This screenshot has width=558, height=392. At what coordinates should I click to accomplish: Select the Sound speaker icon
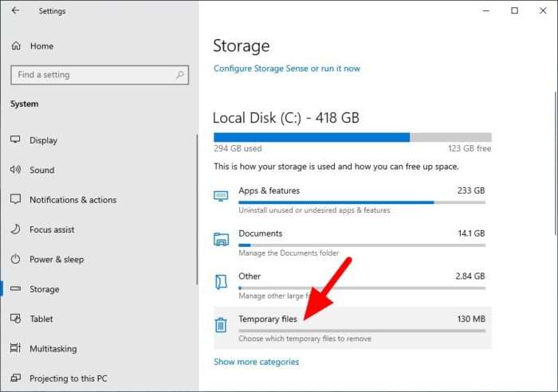(15, 170)
